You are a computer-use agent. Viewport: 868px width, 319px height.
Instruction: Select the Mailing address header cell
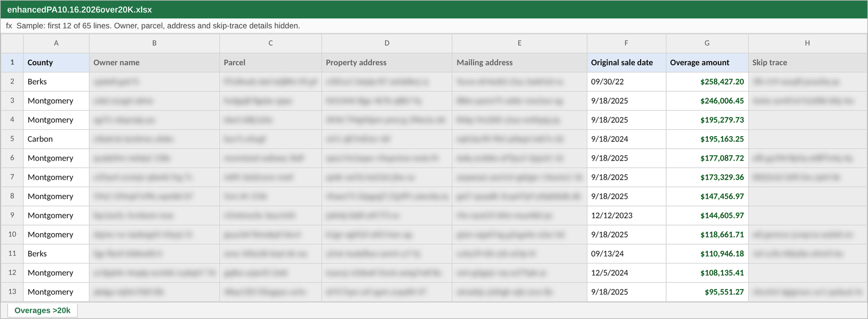click(x=519, y=62)
